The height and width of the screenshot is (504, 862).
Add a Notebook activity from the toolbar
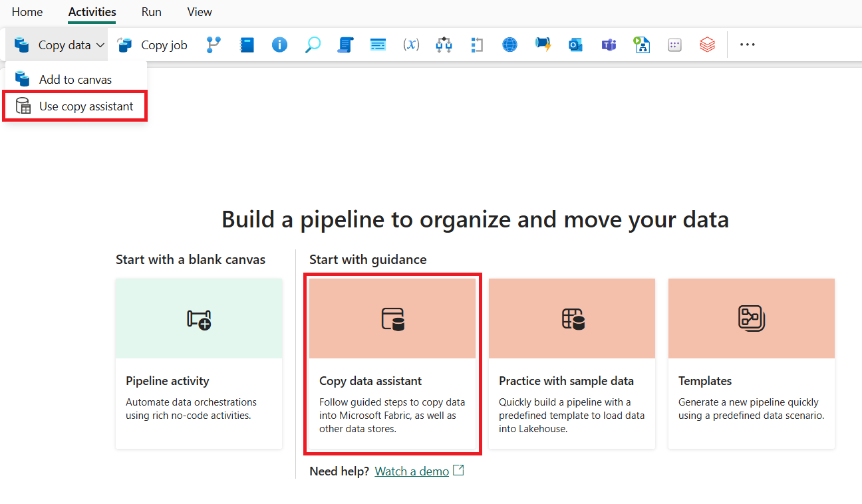(x=247, y=45)
